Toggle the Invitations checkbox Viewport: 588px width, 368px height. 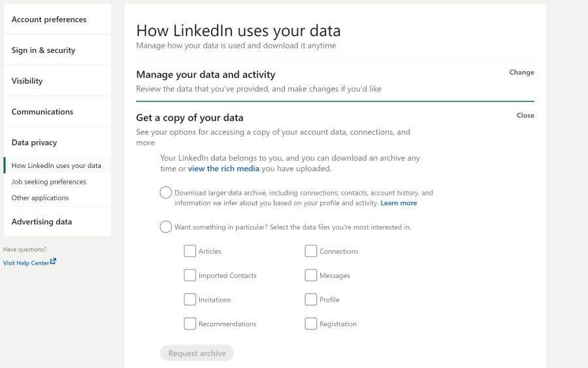click(x=190, y=299)
